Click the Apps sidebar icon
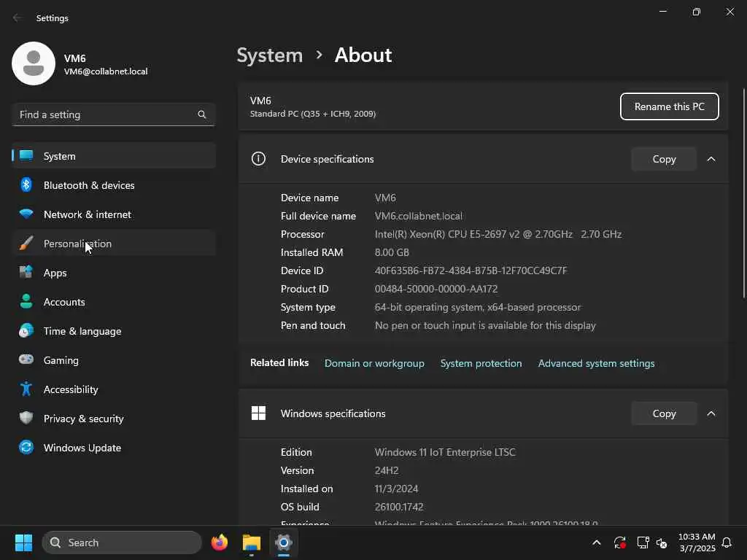This screenshot has height=560, width=747. point(26,273)
